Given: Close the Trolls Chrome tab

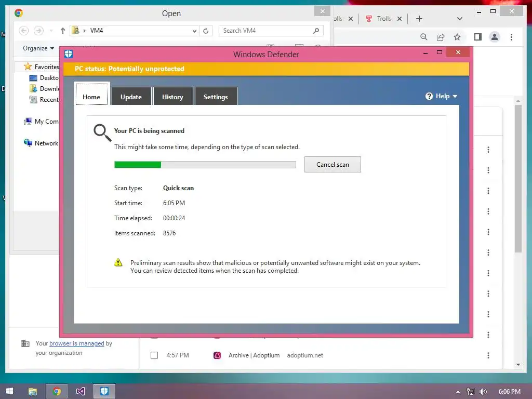Looking at the screenshot, I should [400, 19].
